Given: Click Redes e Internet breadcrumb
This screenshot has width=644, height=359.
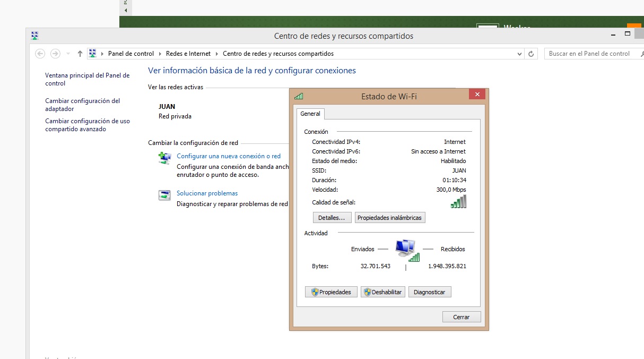Looking at the screenshot, I should point(188,54).
